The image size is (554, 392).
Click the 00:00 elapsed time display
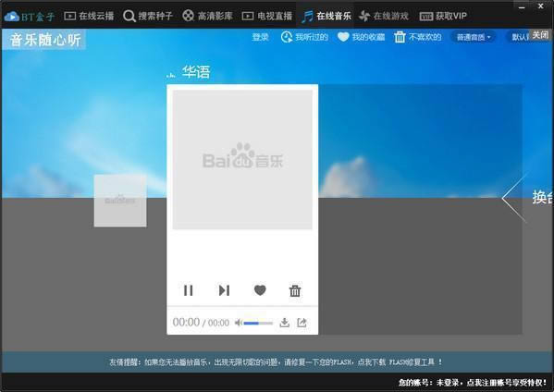186,322
